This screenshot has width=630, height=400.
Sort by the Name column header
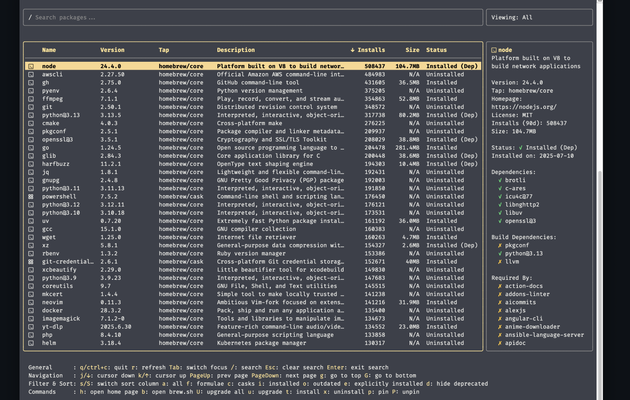tap(49, 50)
